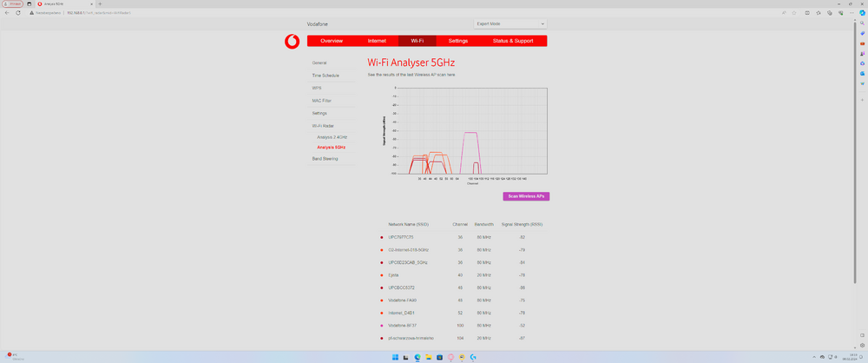The height and width of the screenshot is (363, 868).
Task: Expand the Wi-Fi Radar sidebar section
Action: 323,126
